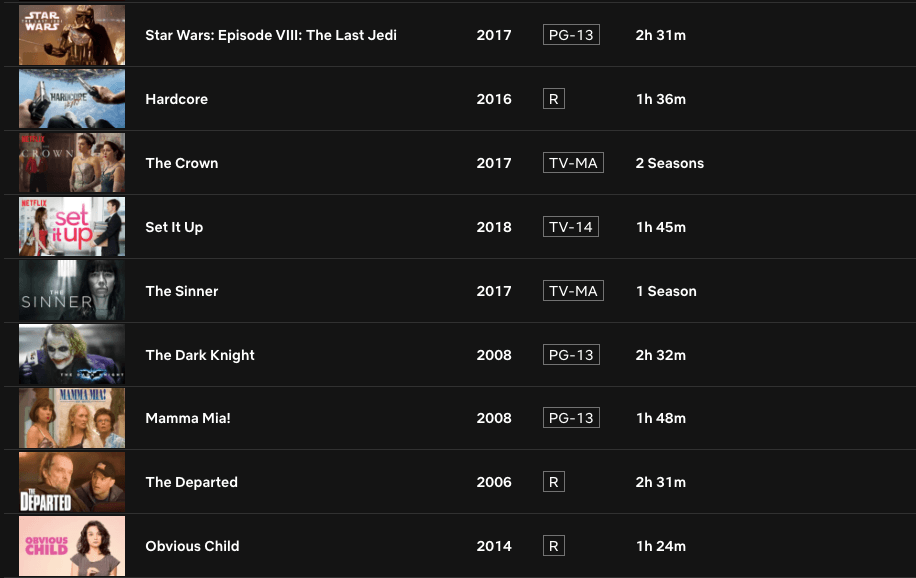The width and height of the screenshot is (916, 578).
Task: Click the Hardcore title text
Action: pyautogui.click(x=177, y=99)
